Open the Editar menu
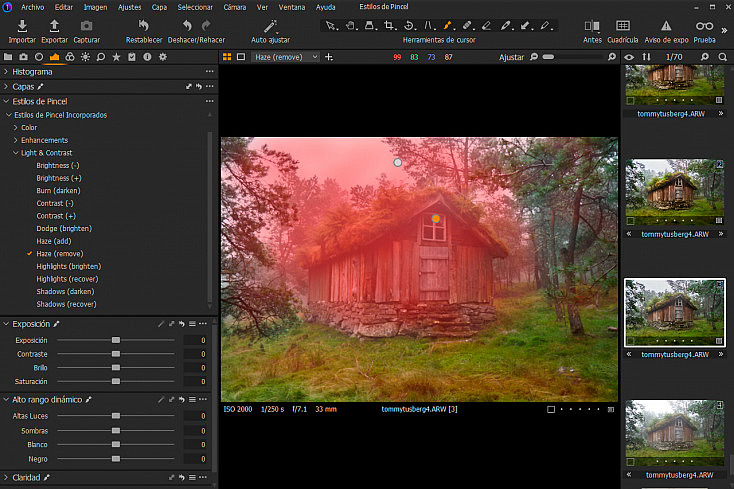Screen dimensions: 734x489 (64, 7)
